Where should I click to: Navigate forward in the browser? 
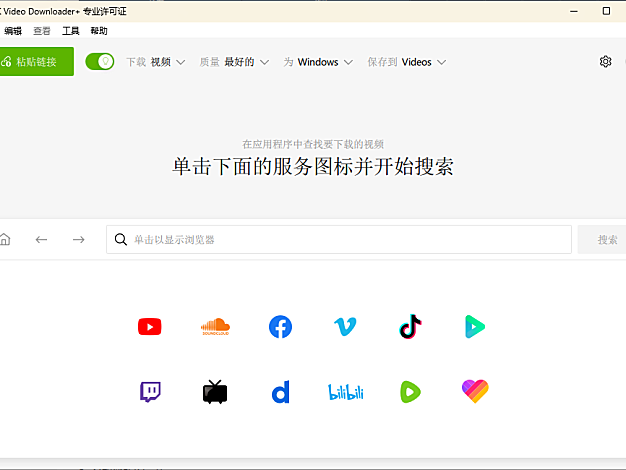[x=79, y=239]
